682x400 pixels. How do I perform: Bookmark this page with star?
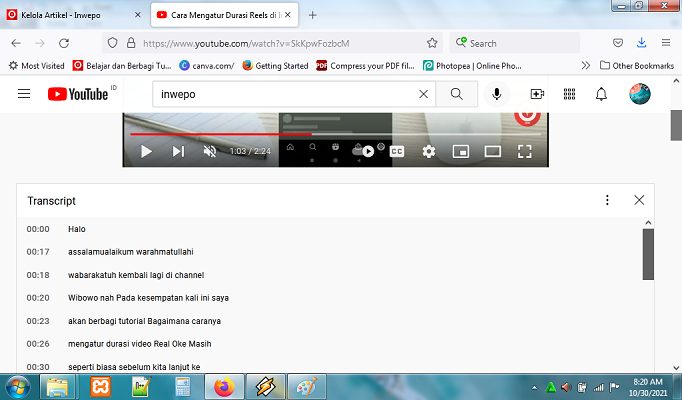point(432,43)
